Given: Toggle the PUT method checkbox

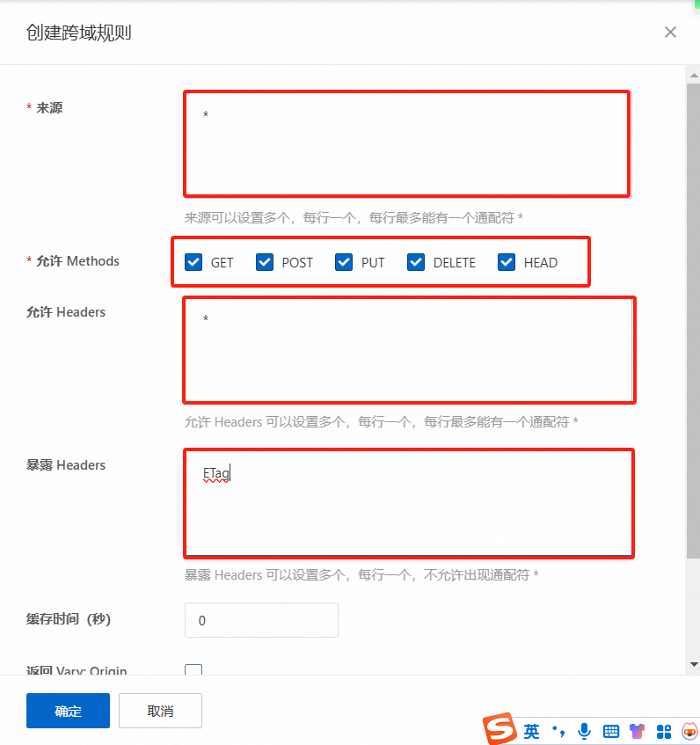Looking at the screenshot, I should (344, 262).
